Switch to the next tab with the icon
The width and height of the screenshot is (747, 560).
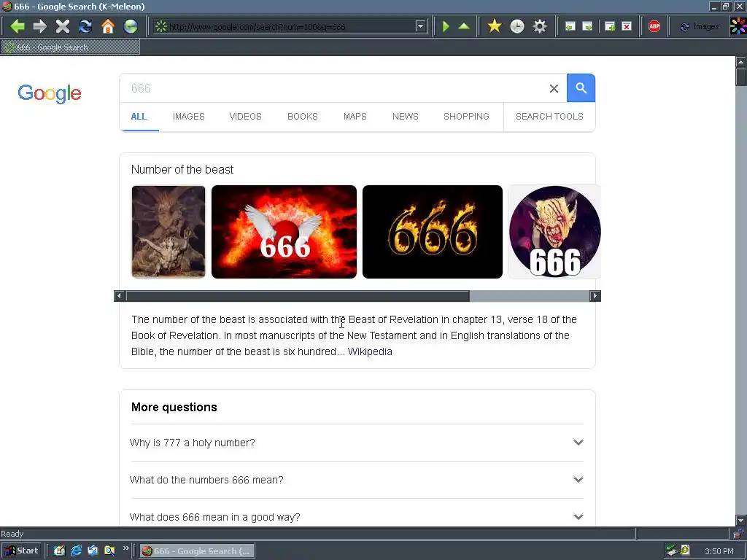tap(587, 27)
